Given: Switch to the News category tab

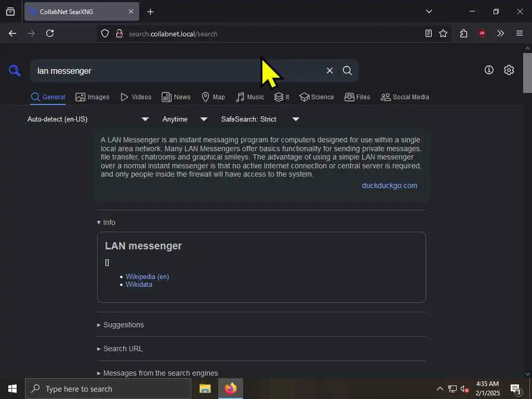Looking at the screenshot, I should point(176,97).
